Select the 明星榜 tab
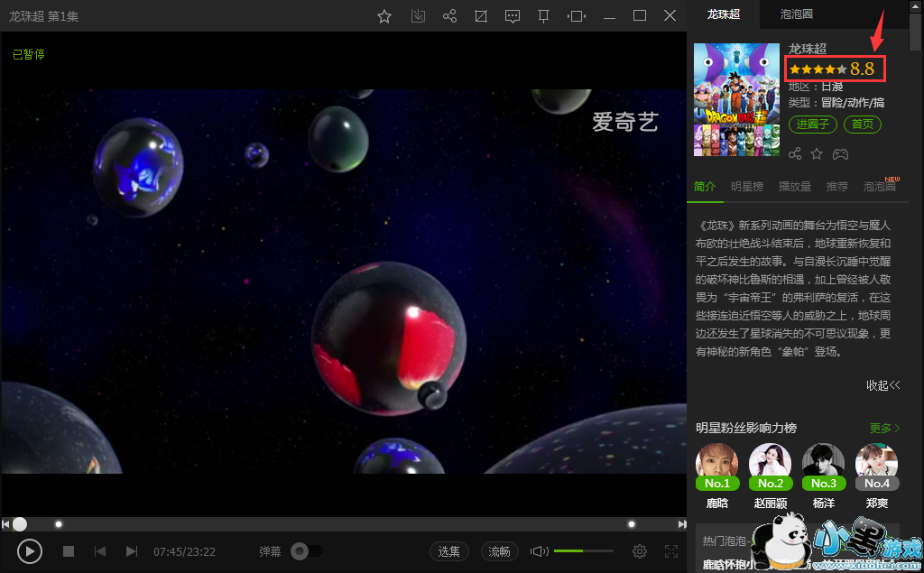Screen dimensions: 924x573 click(746, 187)
